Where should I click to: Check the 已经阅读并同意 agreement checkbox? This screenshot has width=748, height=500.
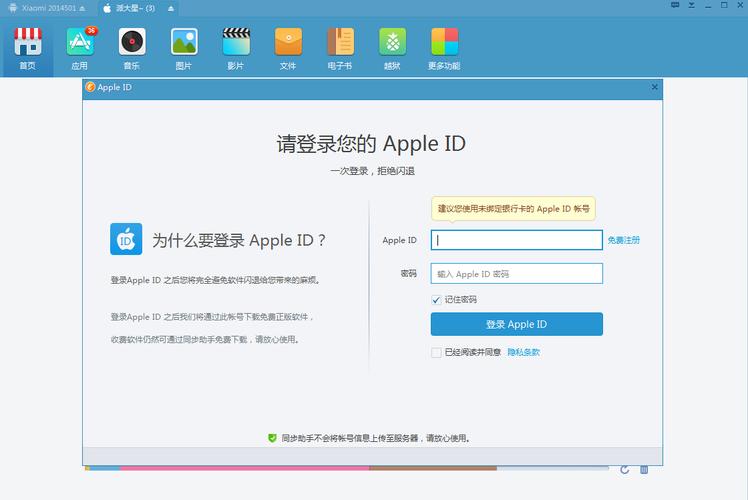click(x=436, y=352)
